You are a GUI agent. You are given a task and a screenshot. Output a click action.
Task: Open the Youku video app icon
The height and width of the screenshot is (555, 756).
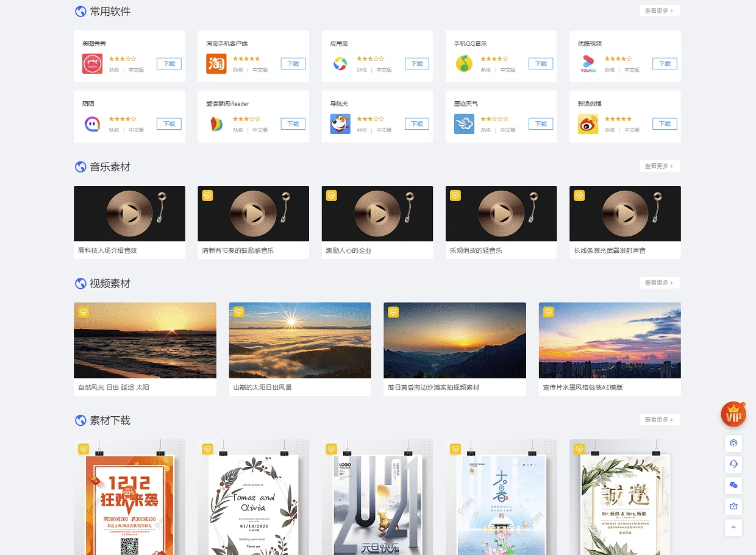[588, 63]
